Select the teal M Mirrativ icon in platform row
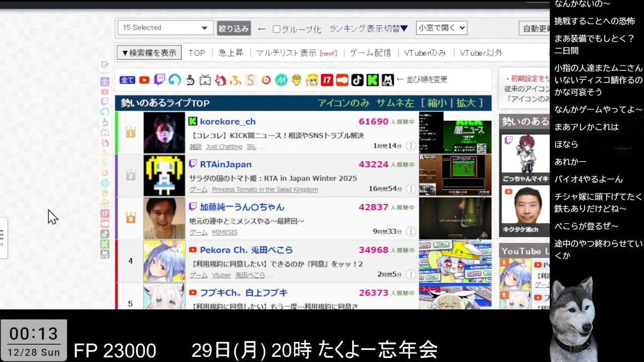644x362 pixels. point(281,80)
